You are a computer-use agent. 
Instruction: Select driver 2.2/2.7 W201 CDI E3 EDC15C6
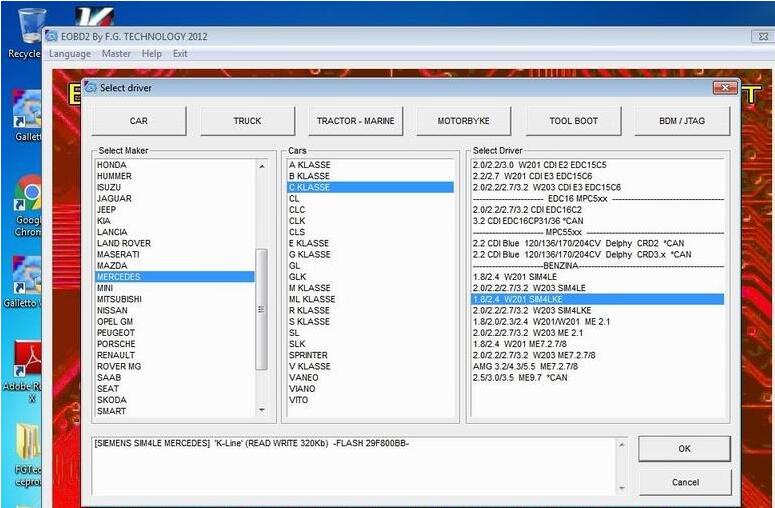pos(598,176)
